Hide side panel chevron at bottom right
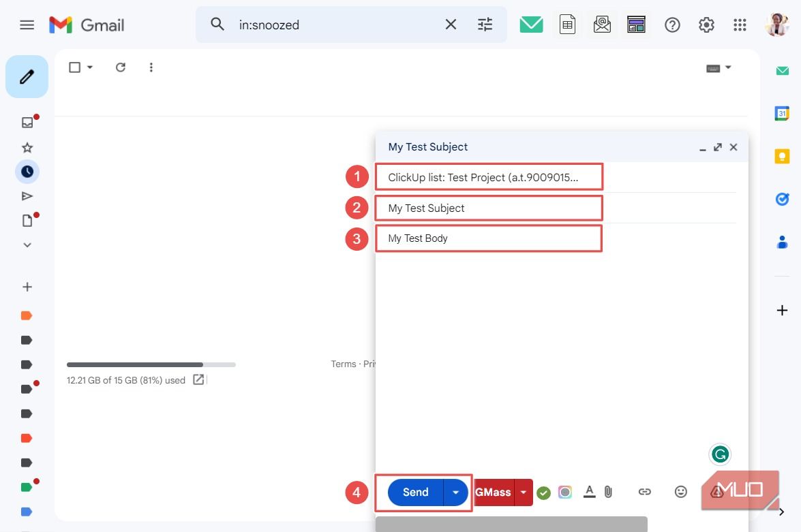The image size is (801, 532). [x=782, y=512]
